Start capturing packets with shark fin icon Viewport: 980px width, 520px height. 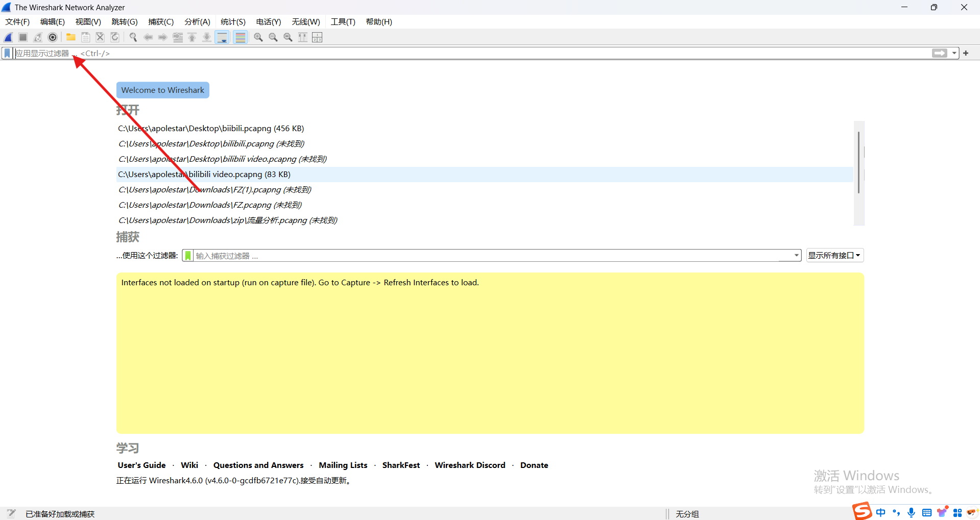tap(8, 37)
